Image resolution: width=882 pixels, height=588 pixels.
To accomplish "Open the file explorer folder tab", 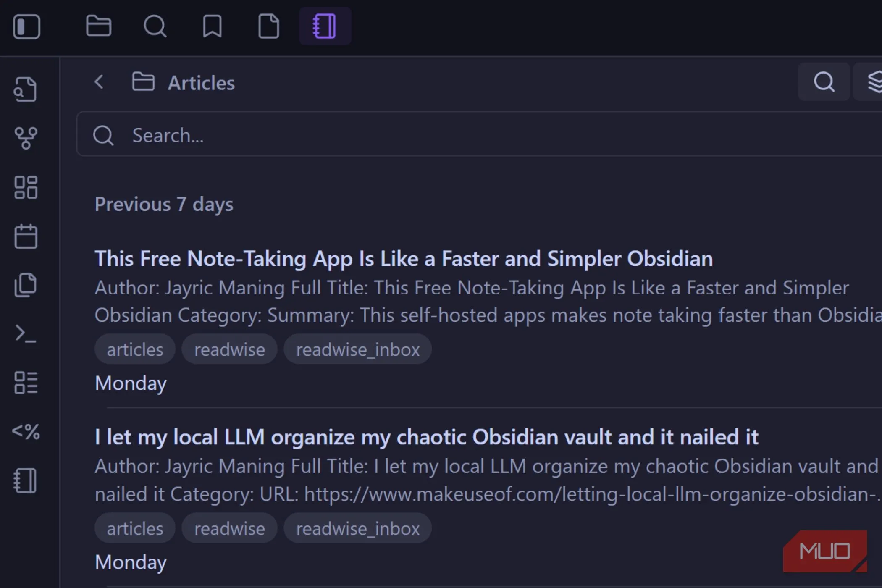I will pos(98,26).
